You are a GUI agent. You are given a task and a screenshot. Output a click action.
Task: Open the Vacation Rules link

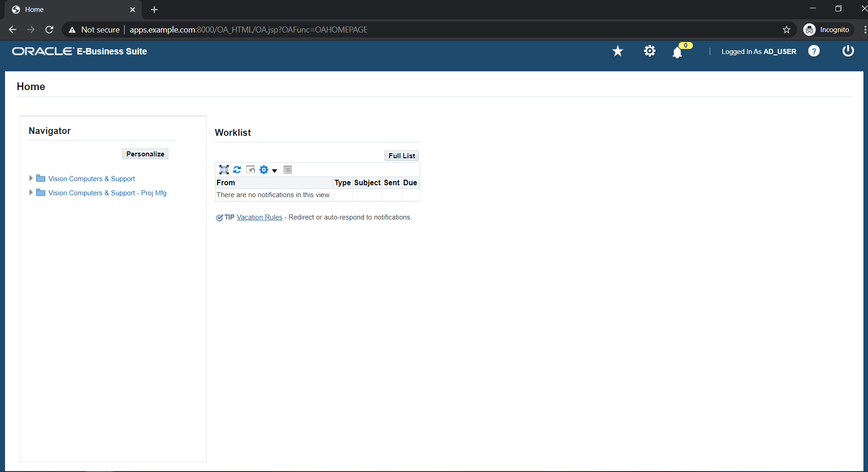pyautogui.click(x=259, y=217)
